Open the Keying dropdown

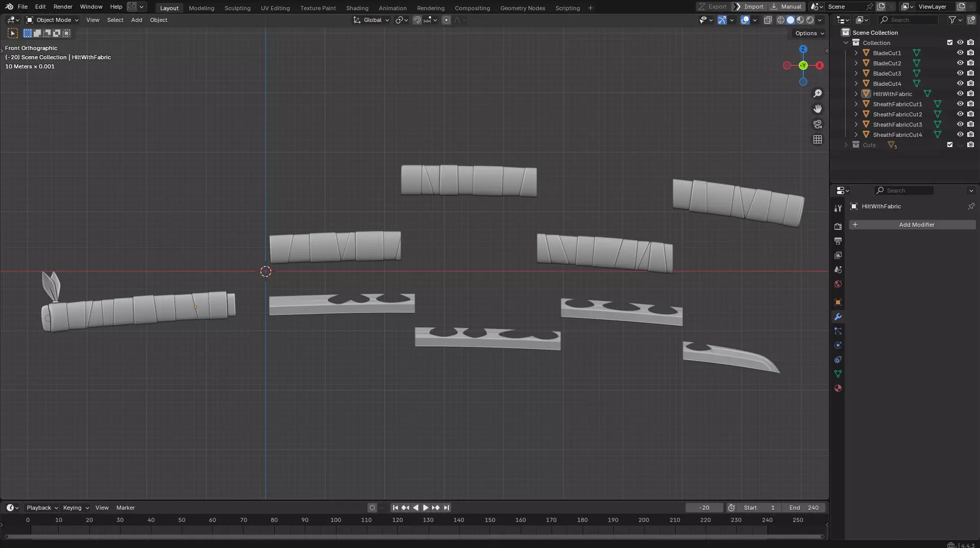(76, 508)
